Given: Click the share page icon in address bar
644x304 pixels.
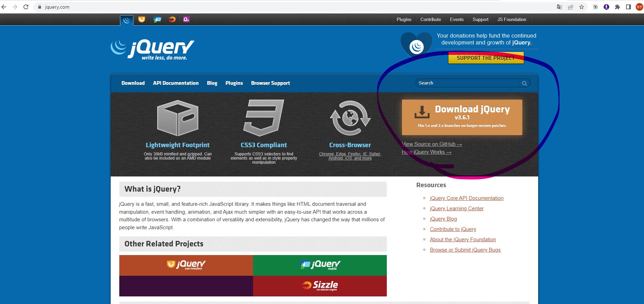Looking at the screenshot, I should (x=571, y=7).
